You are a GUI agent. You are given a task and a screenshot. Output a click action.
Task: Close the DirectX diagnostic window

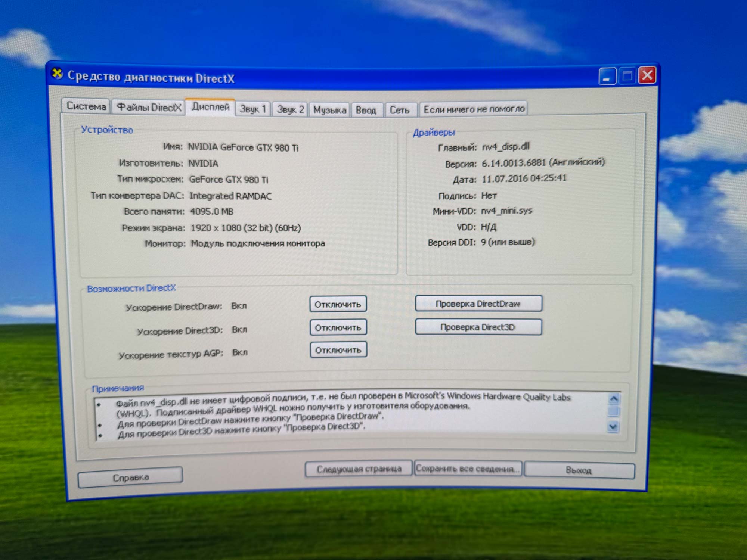pos(647,75)
